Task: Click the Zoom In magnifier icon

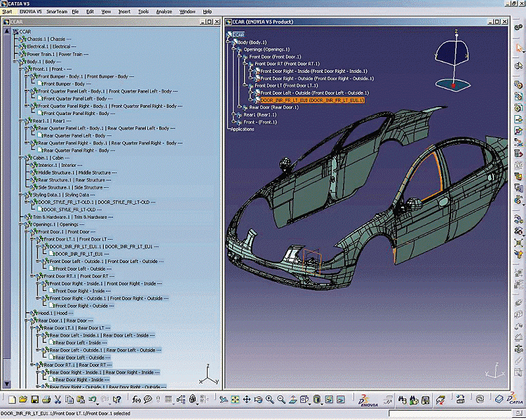Action: click(x=270, y=400)
